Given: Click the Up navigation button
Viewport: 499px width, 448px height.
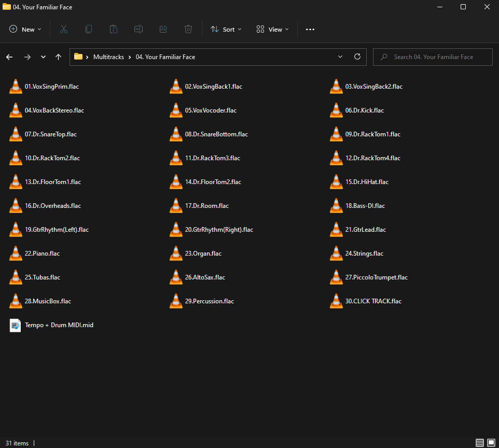Looking at the screenshot, I should tap(58, 57).
